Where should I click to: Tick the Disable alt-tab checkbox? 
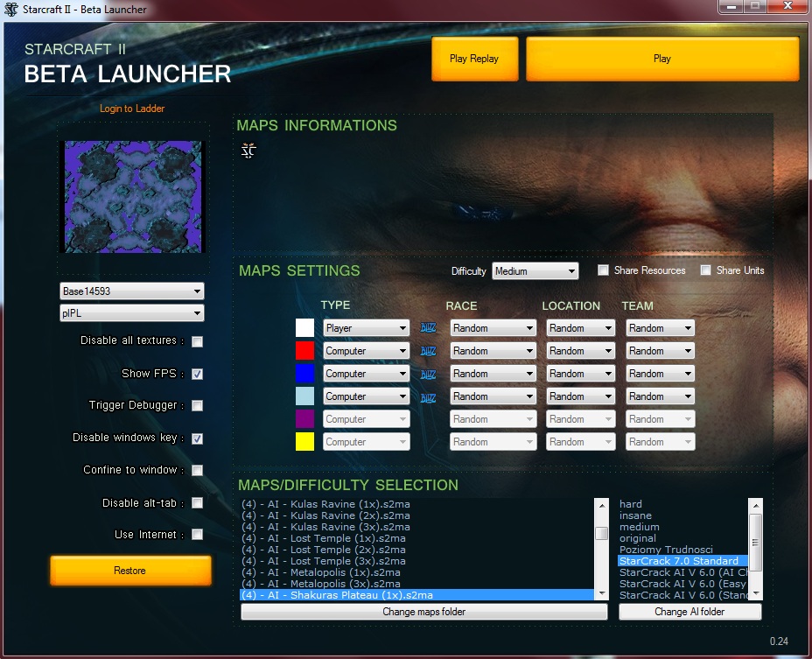coord(197,503)
